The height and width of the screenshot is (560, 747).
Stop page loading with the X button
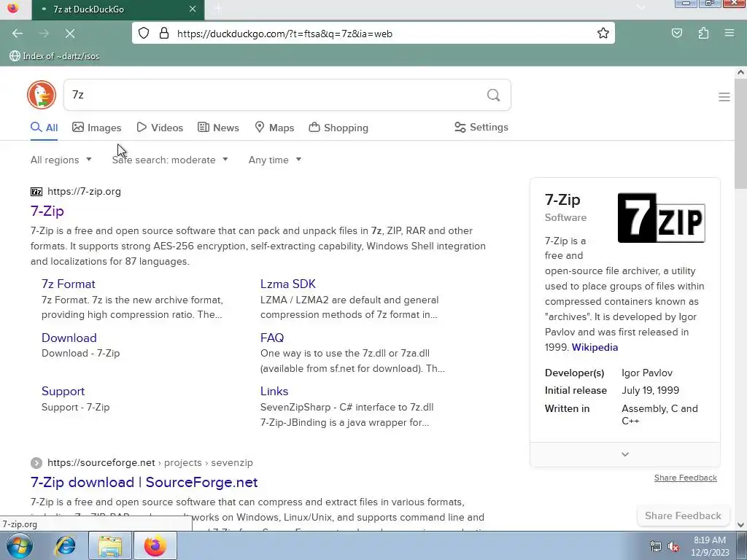pyautogui.click(x=70, y=34)
